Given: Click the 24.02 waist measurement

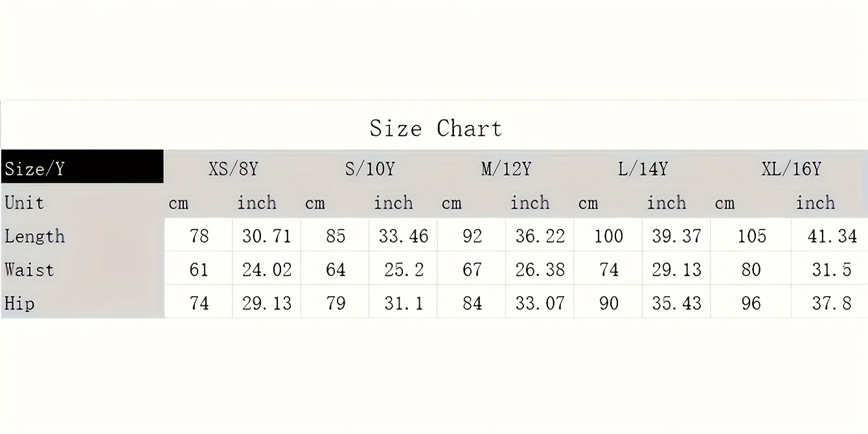Looking at the screenshot, I should (266, 269).
